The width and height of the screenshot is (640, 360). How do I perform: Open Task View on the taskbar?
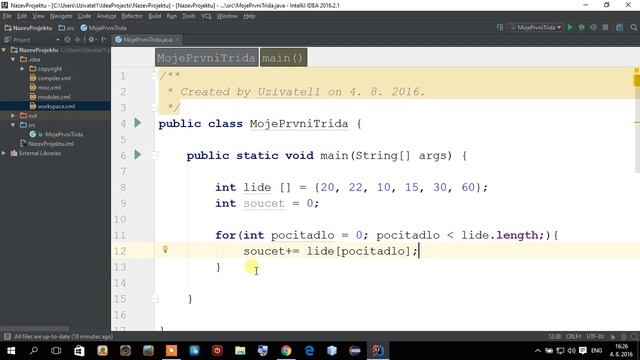point(56,351)
